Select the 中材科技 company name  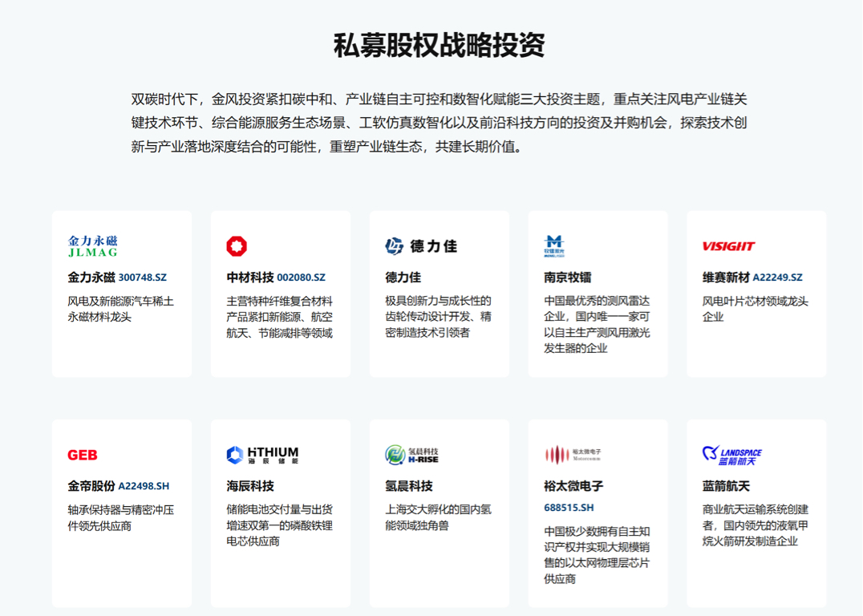pyautogui.click(x=250, y=278)
